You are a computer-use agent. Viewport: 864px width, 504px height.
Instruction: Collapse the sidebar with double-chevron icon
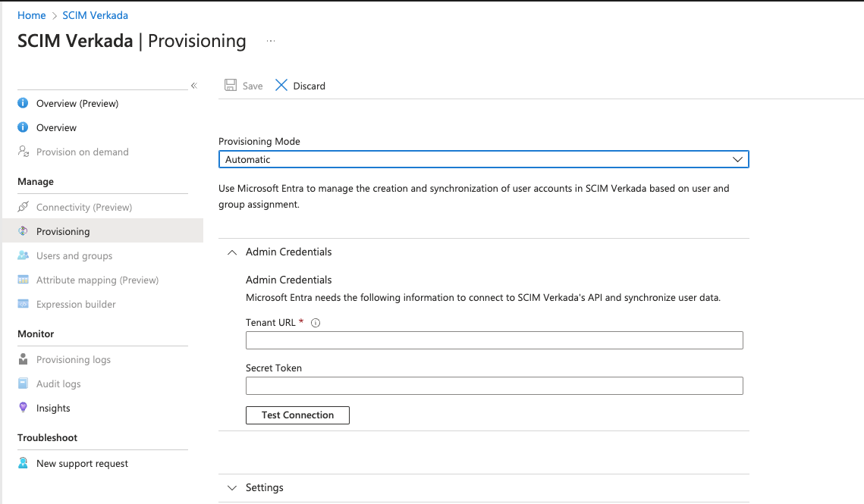point(194,86)
